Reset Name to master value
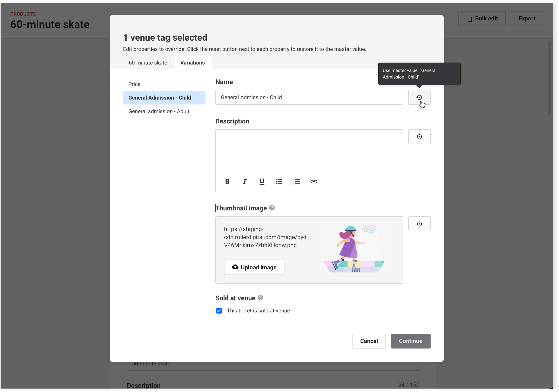This screenshot has height=392, width=559. 419,97
